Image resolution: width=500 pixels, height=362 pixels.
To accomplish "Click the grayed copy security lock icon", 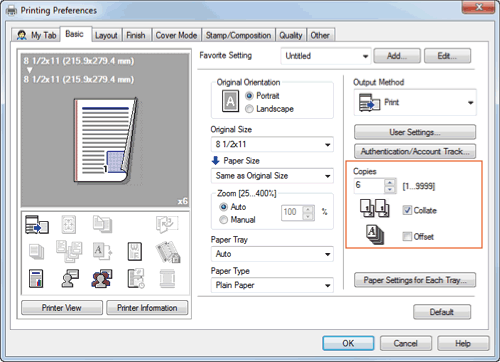I will coord(168,252).
